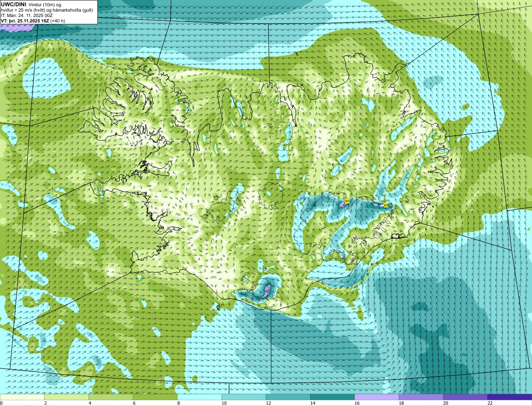Click the scale label '14' on the color bar

point(313,403)
